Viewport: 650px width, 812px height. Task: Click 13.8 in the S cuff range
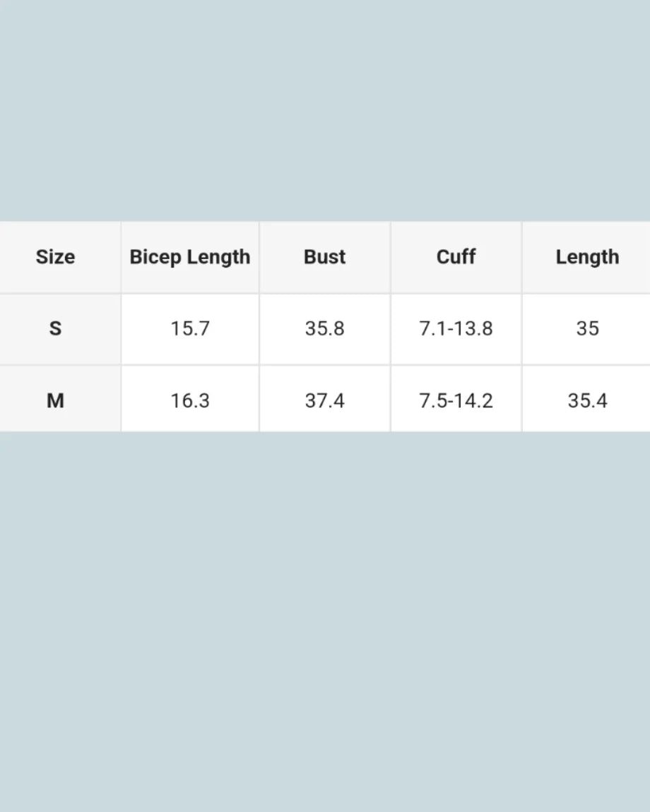[473, 328]
